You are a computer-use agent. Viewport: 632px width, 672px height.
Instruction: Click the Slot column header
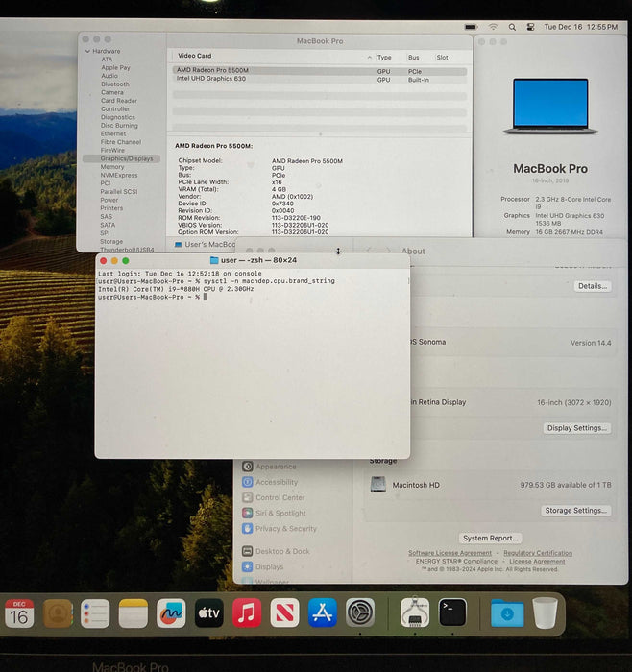442,57
